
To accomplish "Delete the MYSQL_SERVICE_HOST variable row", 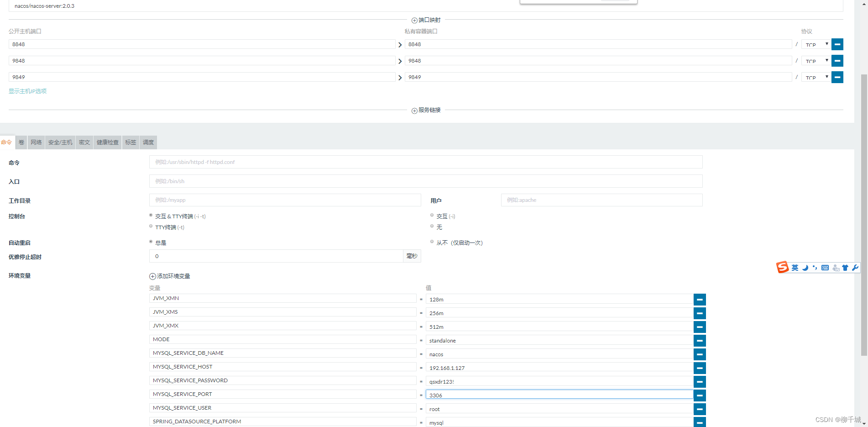I will pyautogui.click(x=700, y=368).
